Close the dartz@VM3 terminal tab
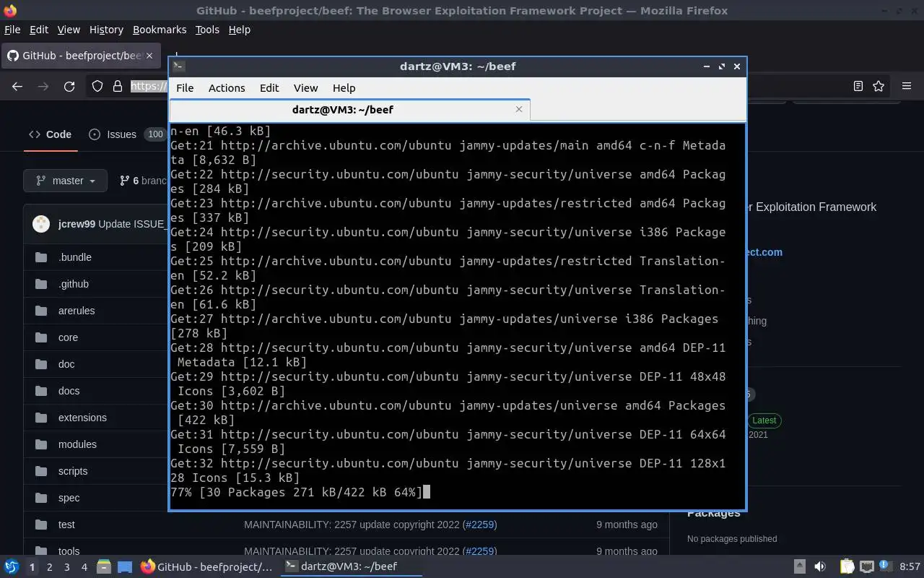 coord(518,109)
